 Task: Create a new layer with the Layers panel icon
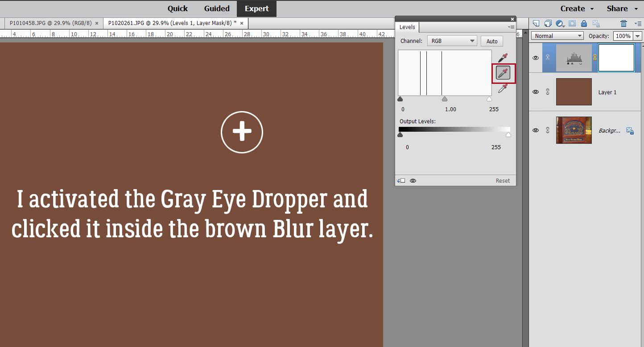tap(537, 23)
